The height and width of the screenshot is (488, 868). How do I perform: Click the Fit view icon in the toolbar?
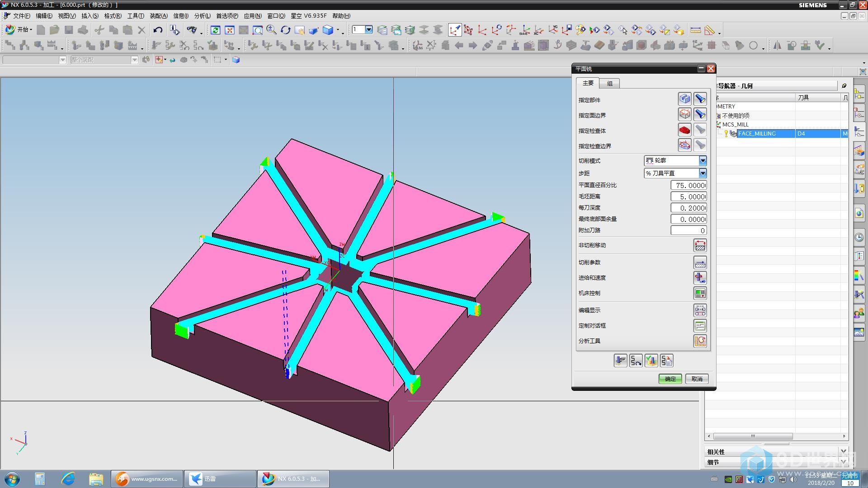pos(230,30)
